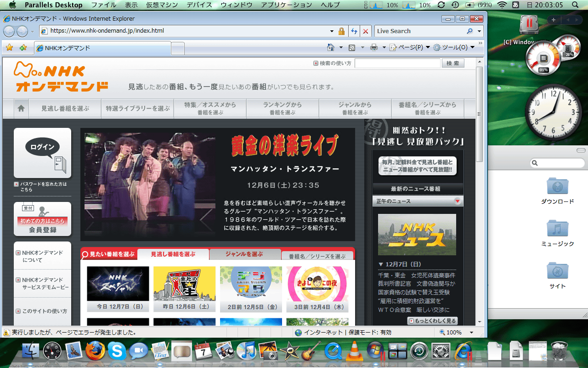This screenshot has height=368, width=588.
Task: Click the 毎月、定額料金 pack banner button
Action: tap(418, 166)
